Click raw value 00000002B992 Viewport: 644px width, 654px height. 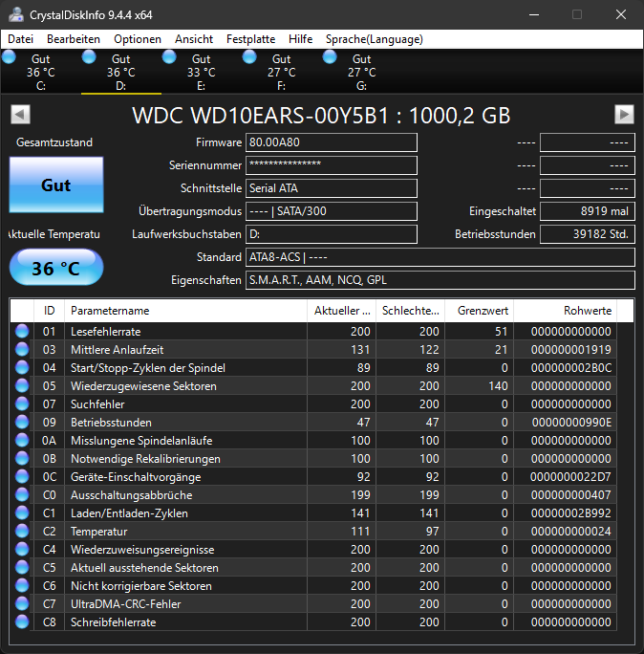[571, 513]
